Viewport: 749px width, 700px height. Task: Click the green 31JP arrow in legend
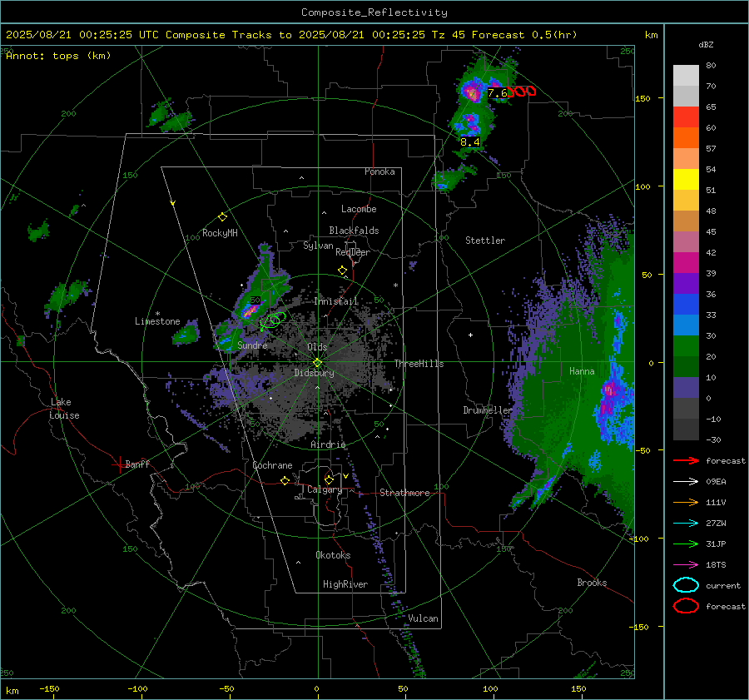click(x=686, y=544)
